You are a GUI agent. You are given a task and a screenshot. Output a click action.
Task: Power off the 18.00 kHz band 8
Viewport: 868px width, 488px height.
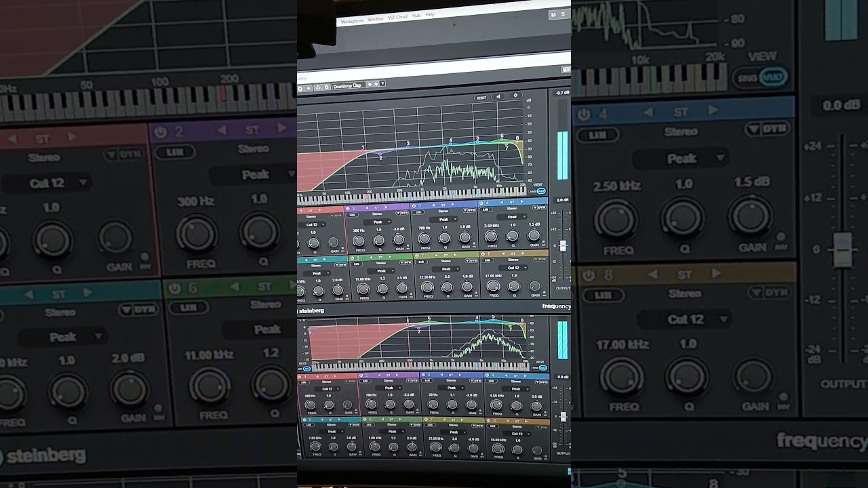(x=488, y=420)
